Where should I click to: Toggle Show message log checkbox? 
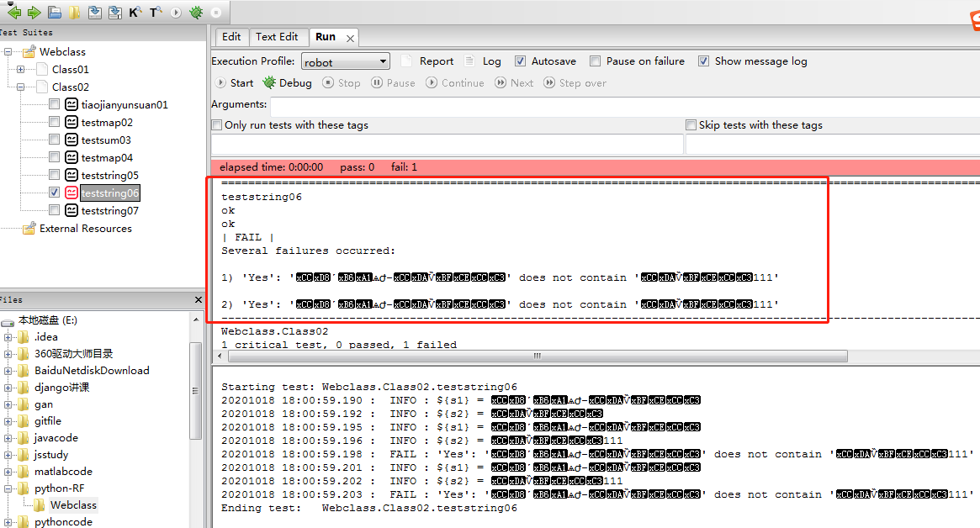pos(704,61)
